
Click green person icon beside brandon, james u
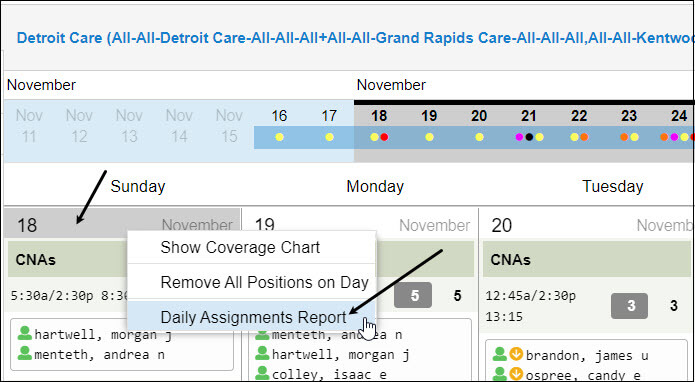click(500, 354)
